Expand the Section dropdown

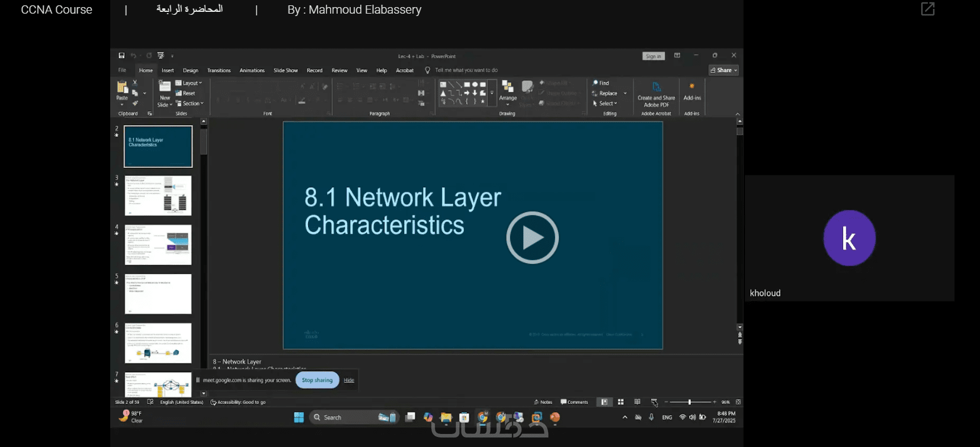click(x=190, y=103)
